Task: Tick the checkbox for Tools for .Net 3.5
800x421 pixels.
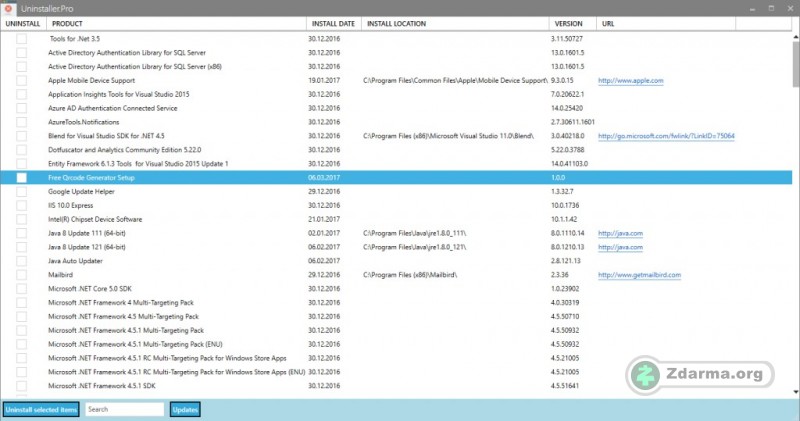Action: click(x=21, y=39)
